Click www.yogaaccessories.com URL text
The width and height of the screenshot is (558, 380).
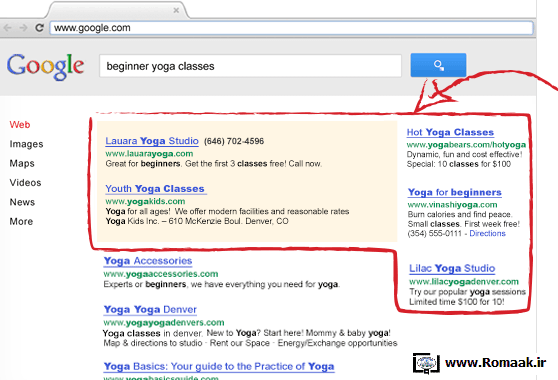pos(161,274)
